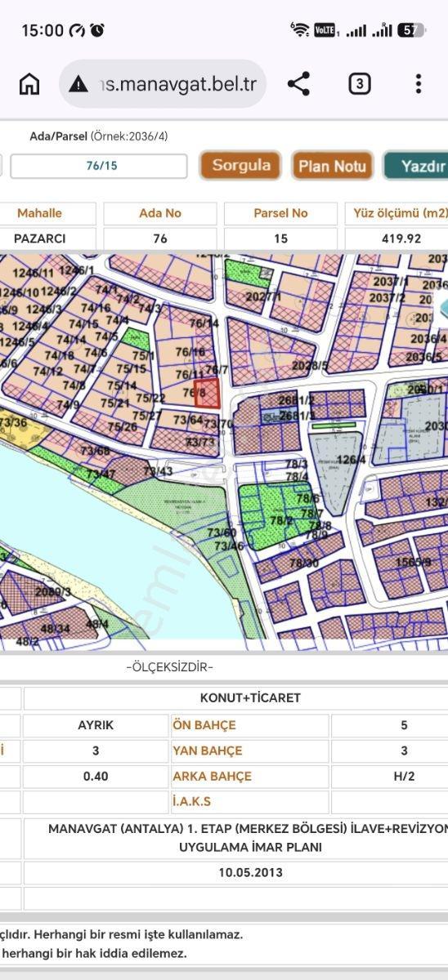The image size is (448, 980).
Task: Click the ÖN BAHÇE label
Action: [x=204, y=725]
